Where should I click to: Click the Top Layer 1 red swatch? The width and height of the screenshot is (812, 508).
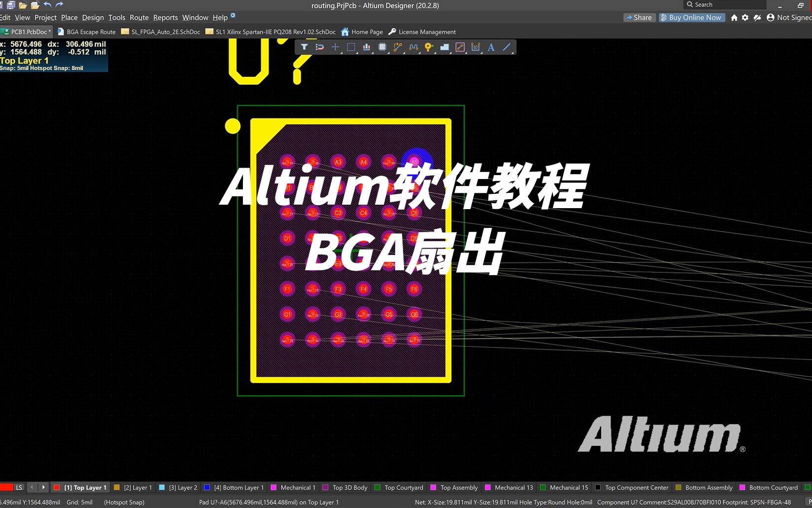tap(57, 487)
